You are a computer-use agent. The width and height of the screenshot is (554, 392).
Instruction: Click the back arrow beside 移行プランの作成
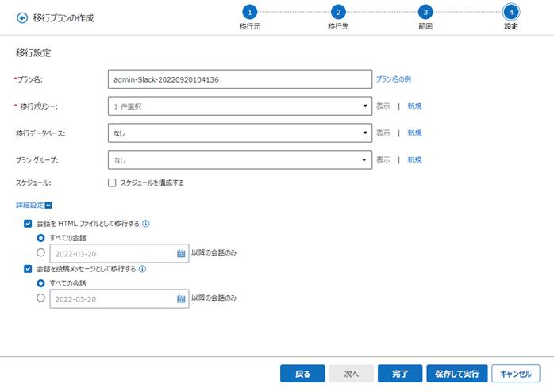pyautogui.click(x=22, y=18)
